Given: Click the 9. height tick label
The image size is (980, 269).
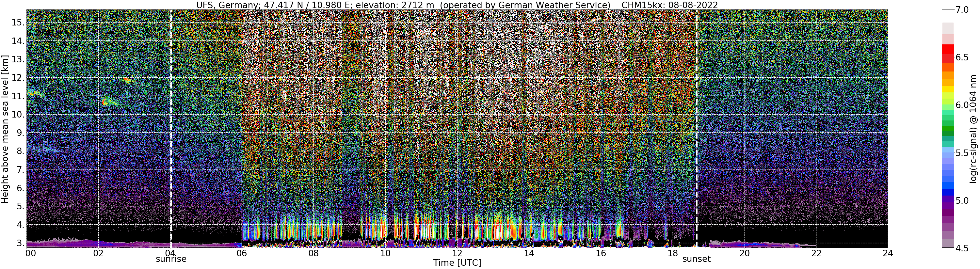Looking at the screenshot, I should (20, 133).
